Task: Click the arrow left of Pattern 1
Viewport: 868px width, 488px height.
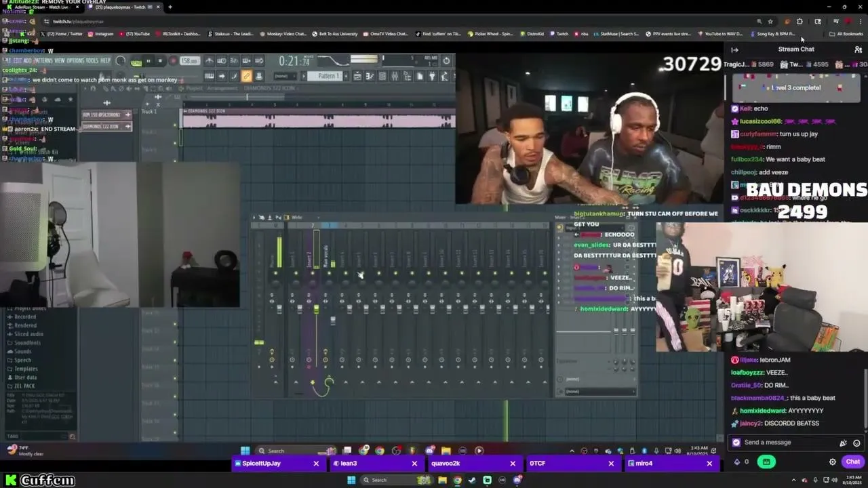Action: [303, 76]
